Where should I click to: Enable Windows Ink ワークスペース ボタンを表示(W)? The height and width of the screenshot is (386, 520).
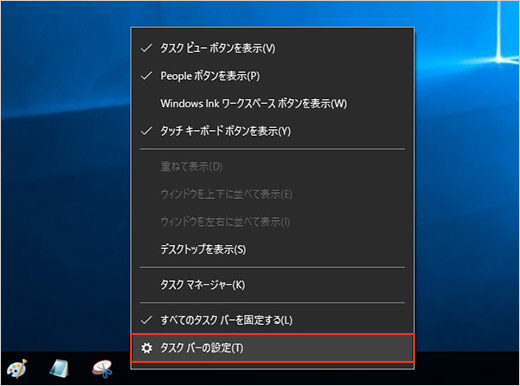272,103
